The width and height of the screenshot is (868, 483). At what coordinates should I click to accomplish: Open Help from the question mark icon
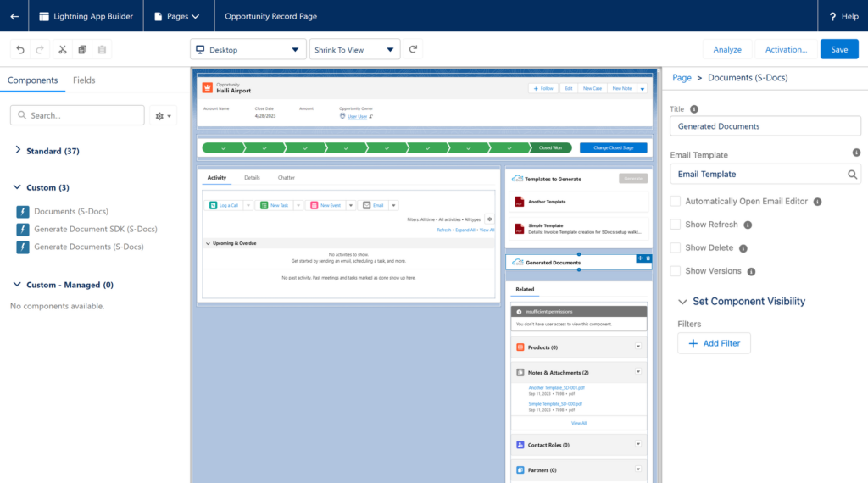pyautogui.click(x=832, y=17)
